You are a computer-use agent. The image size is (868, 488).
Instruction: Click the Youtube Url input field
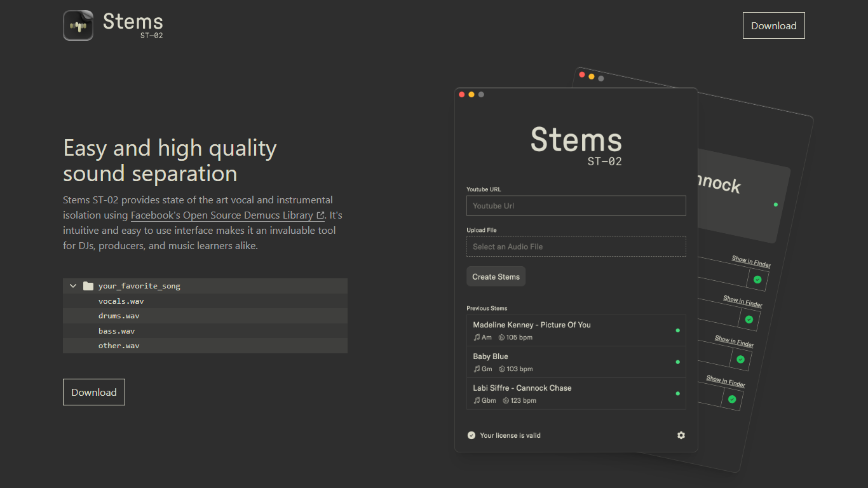[x=576, y=206]
